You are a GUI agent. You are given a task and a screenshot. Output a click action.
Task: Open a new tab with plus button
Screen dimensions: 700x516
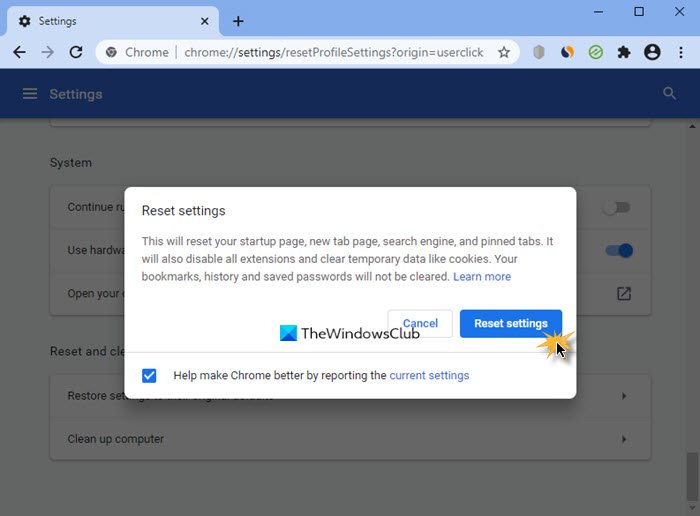(x=238, y=21)
